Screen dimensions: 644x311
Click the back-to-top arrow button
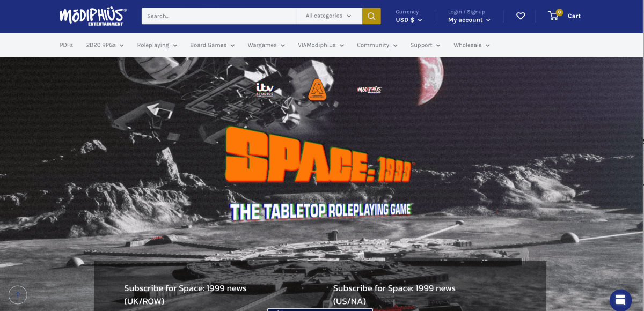coord(18,295)
